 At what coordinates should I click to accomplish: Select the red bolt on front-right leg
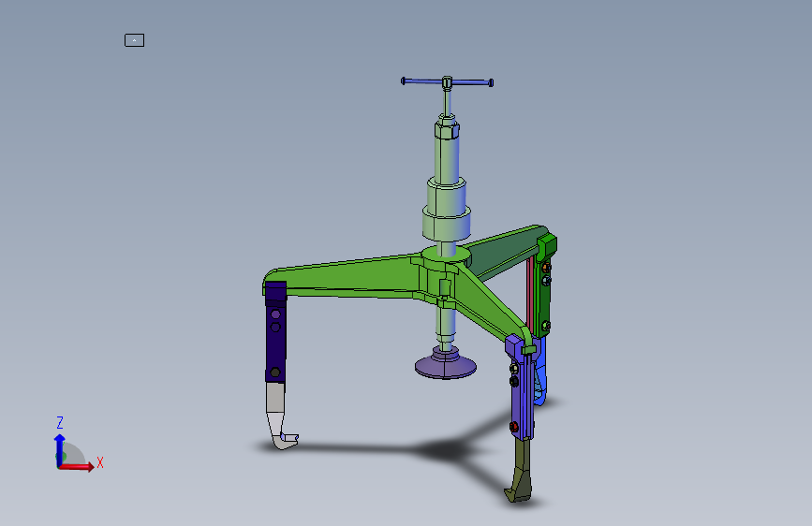click(x=514, y=427)
